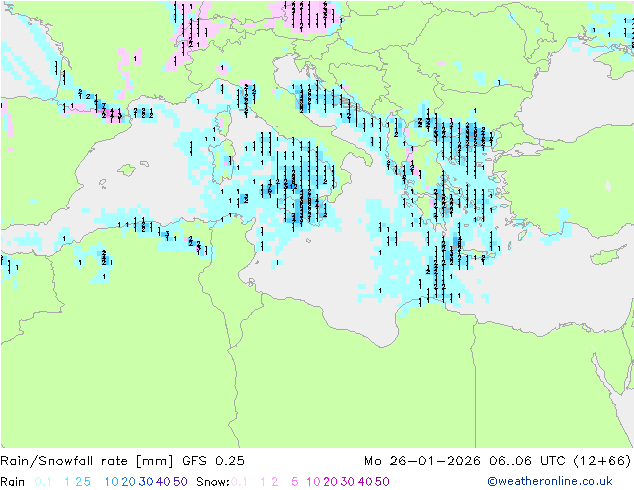Select the snow legend value 20
Viewport: 634px width, 490px height.
(330, 482)
